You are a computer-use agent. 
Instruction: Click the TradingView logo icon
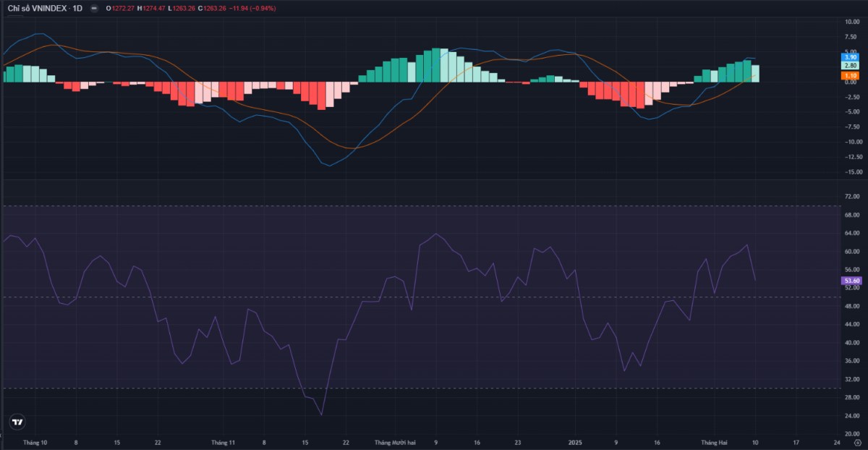tap(18, 423)
